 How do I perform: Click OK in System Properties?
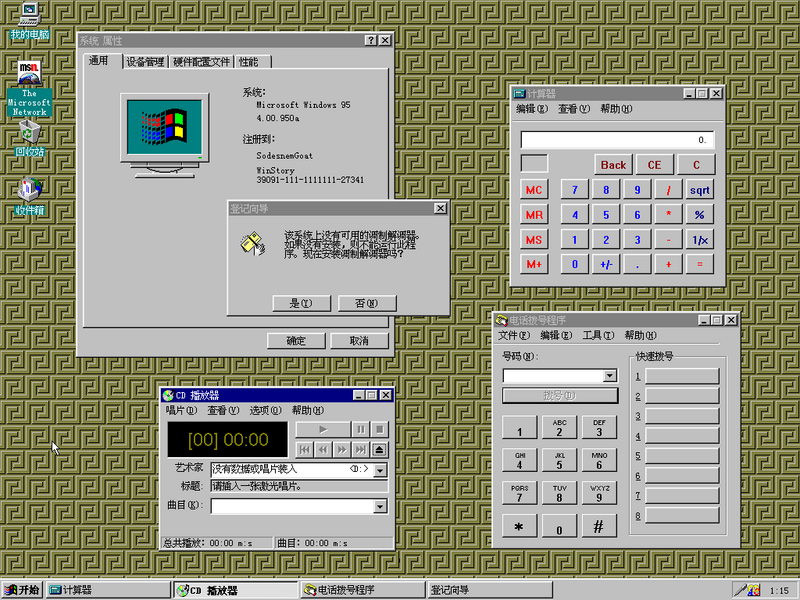(x=296, y=341)
